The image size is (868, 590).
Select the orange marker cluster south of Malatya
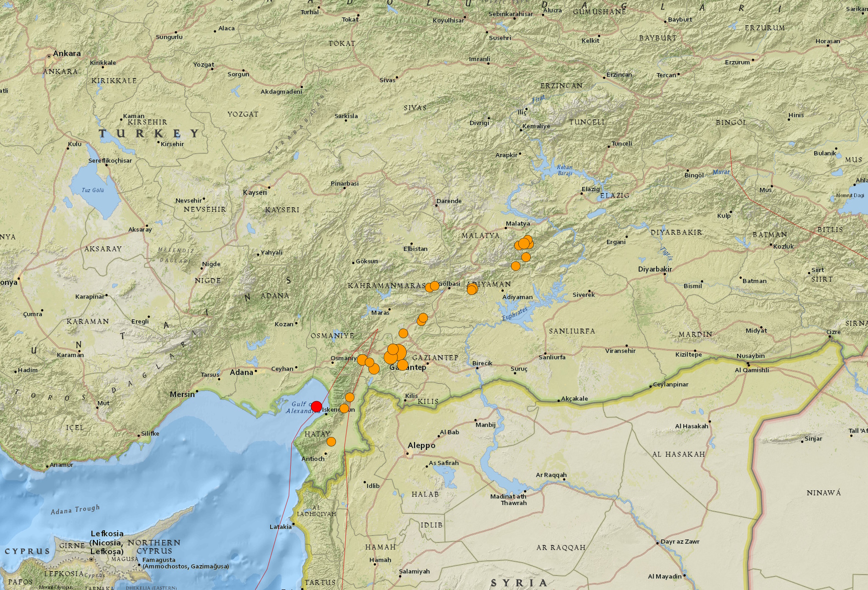click(x=524, y=243)
